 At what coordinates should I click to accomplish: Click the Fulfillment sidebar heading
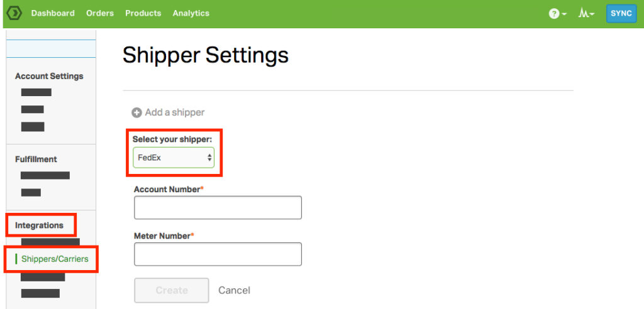coord(36,160)
